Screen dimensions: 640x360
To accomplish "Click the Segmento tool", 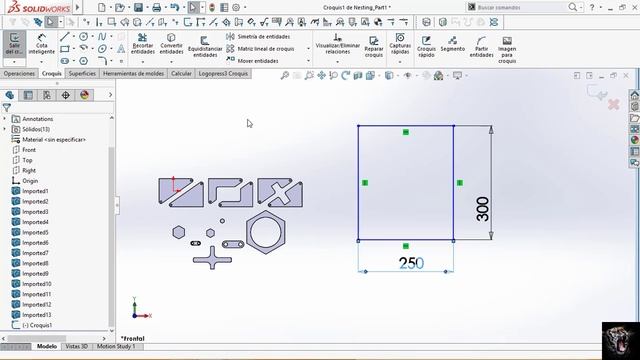I will click(453, 44).
